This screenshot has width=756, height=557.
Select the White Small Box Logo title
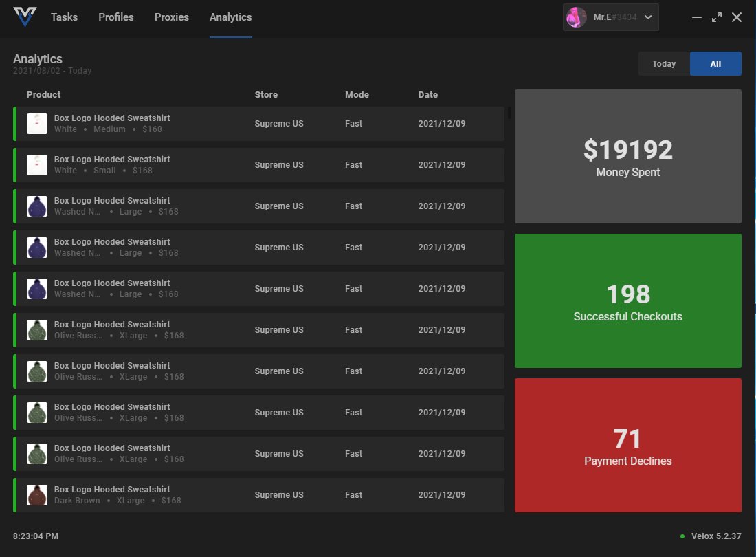coord(112,159)
